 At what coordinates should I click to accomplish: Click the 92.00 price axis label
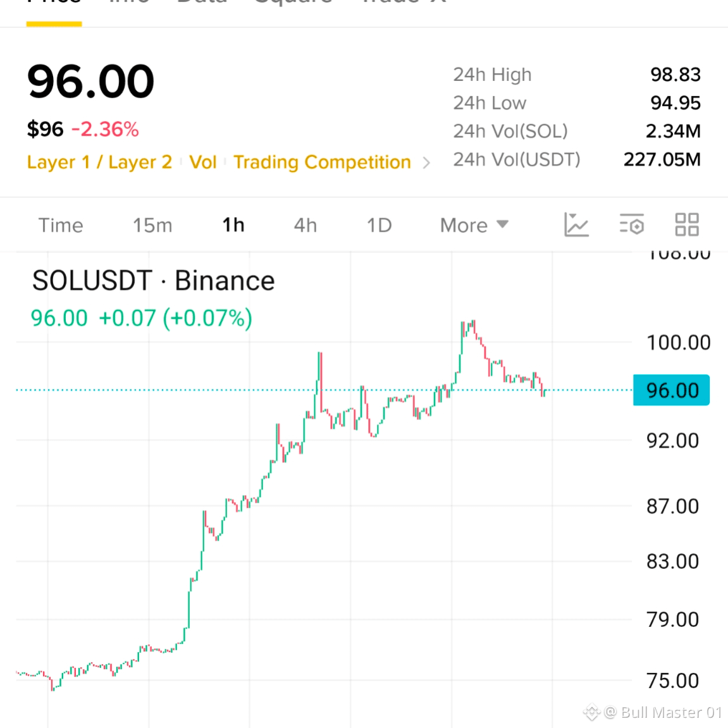(673, 441)
